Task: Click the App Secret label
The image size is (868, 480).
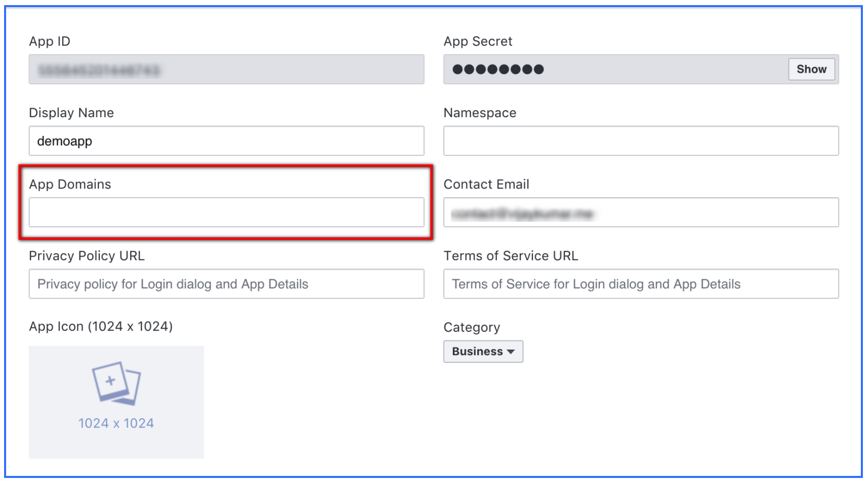Action: pos(477,42)
